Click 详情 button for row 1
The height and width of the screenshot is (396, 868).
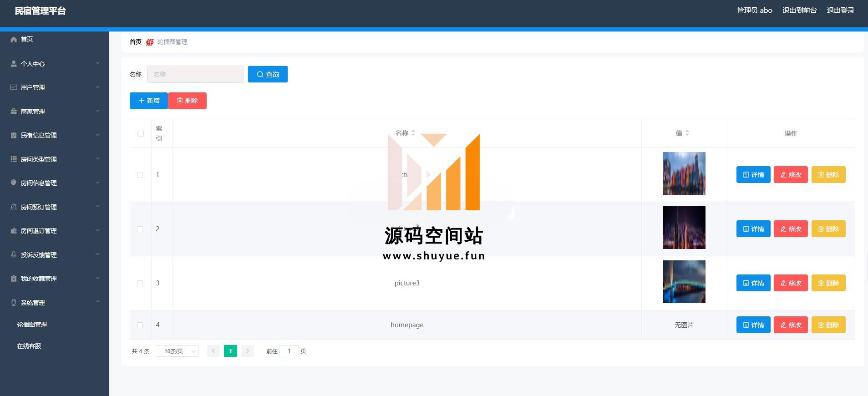click(753, 175)
